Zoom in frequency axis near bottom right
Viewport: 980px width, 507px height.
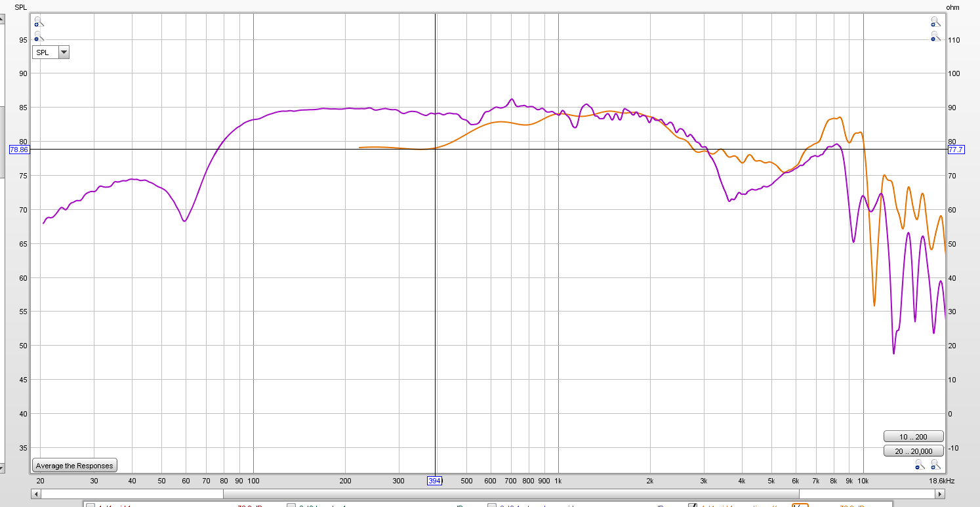point(935,464)
